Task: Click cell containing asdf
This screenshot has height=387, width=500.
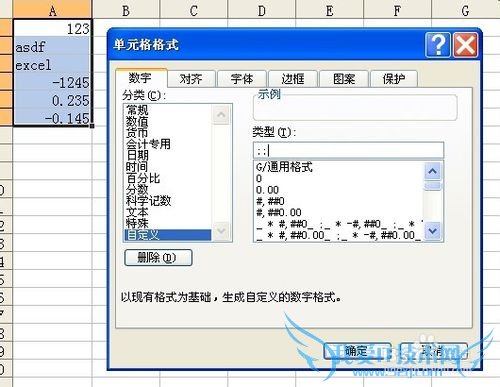Action: point(52,46)
